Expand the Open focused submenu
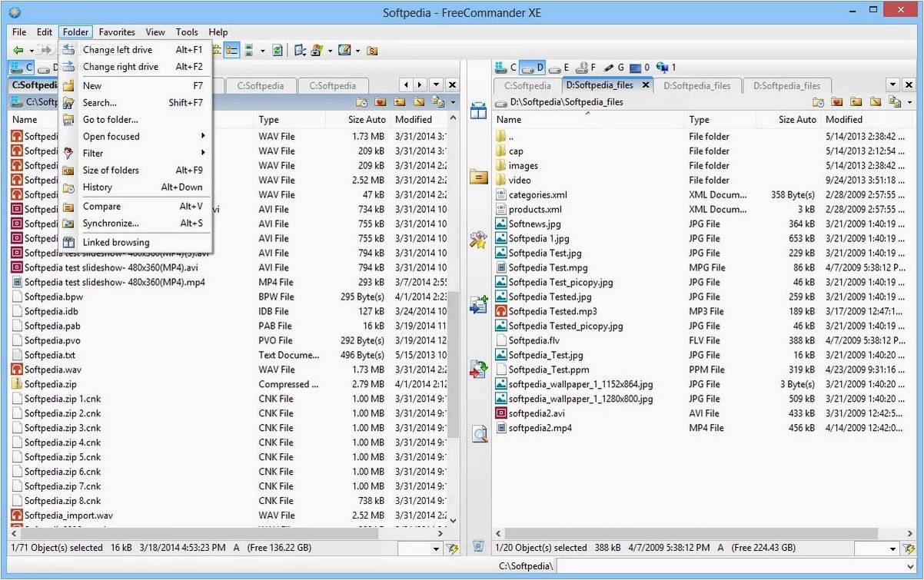The height and width of the screenshot is (580, 924). tap(135, 136)
